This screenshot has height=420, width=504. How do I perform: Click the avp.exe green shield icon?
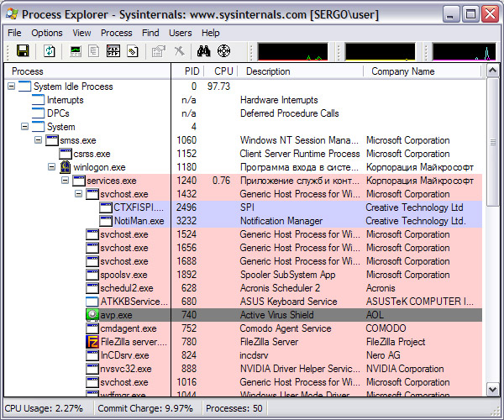92,315
